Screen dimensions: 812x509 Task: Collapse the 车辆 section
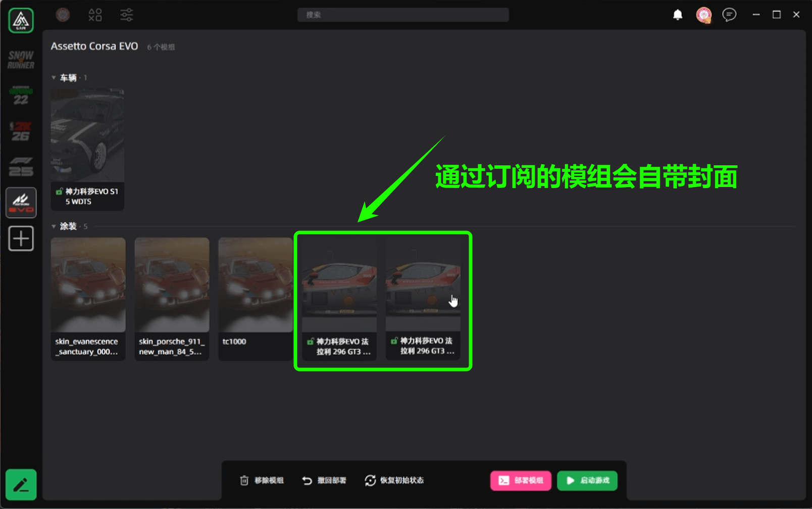54,78
